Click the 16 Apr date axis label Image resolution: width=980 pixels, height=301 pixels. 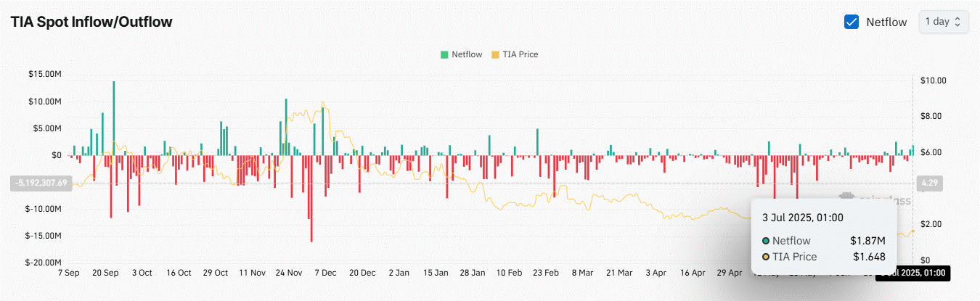tap(693, 273)
